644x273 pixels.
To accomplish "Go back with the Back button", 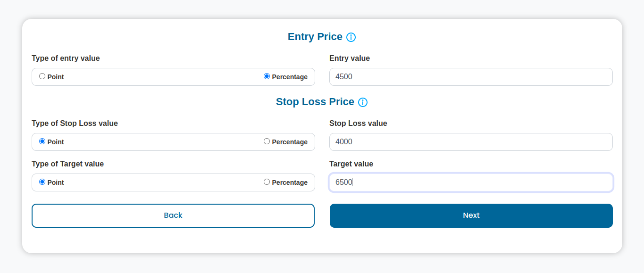I will 173,215.
